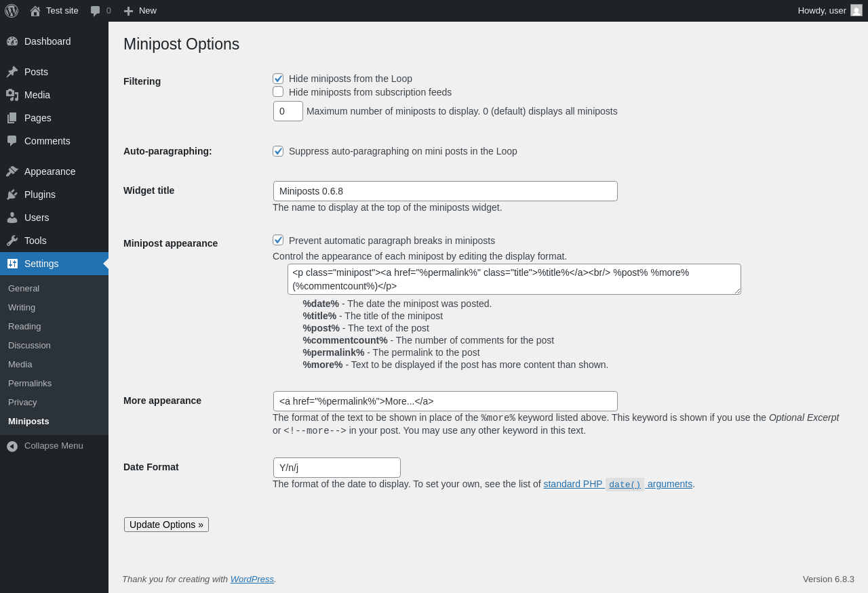Go to the Discussion settings page
The width and height of the screenshot is (868, 593).
tap(29, 345)
